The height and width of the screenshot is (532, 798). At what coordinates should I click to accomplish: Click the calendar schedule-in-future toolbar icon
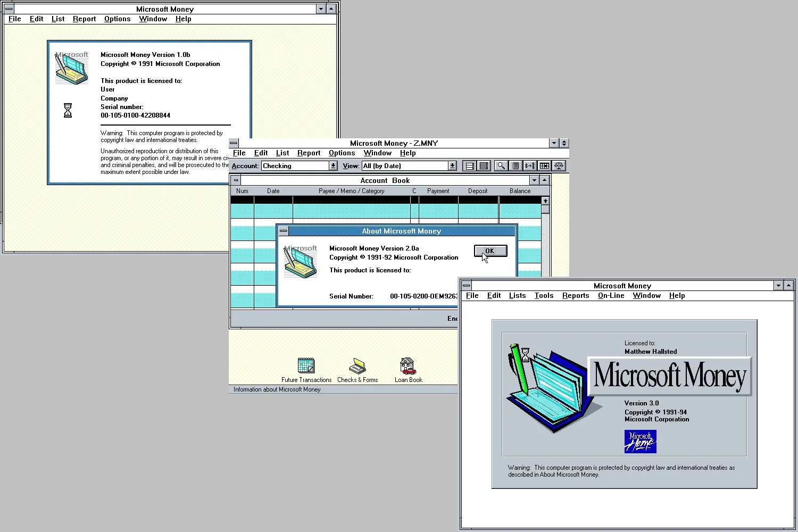544,166
